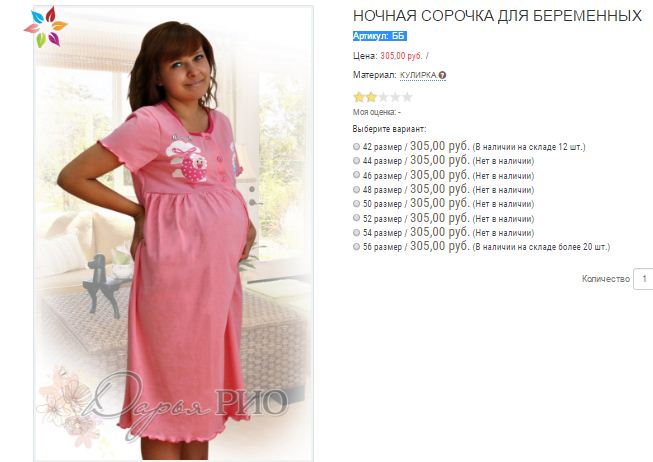Open the КУЛИРКА material link
Screen dimensions: 653x462
point(418,75)
